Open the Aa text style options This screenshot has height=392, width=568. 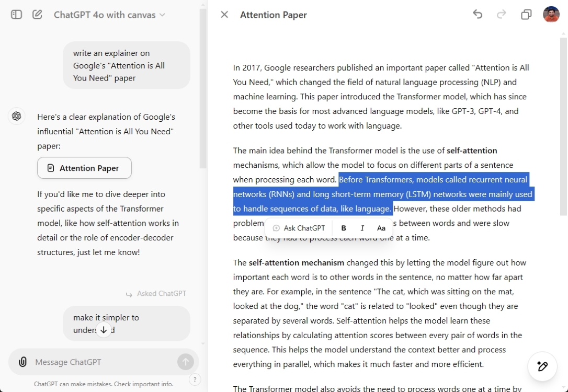(381, 228)
